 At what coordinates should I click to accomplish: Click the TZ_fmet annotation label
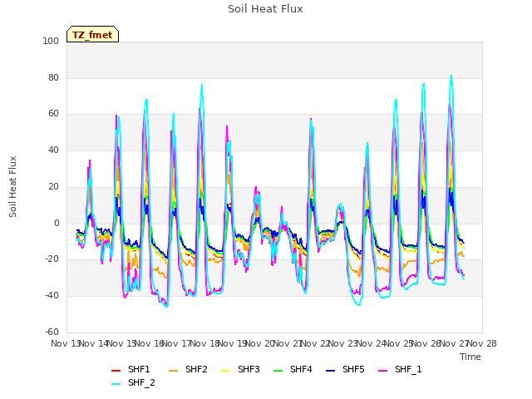tap(92, 35)
